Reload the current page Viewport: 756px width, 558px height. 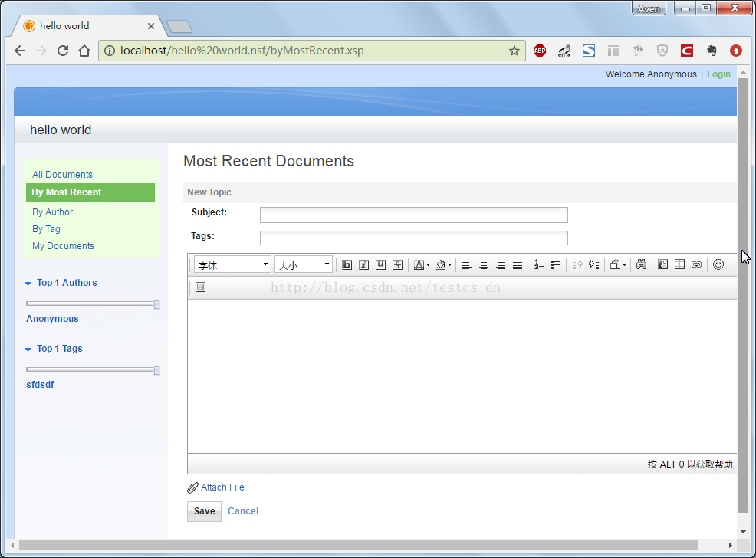[63, 51]
